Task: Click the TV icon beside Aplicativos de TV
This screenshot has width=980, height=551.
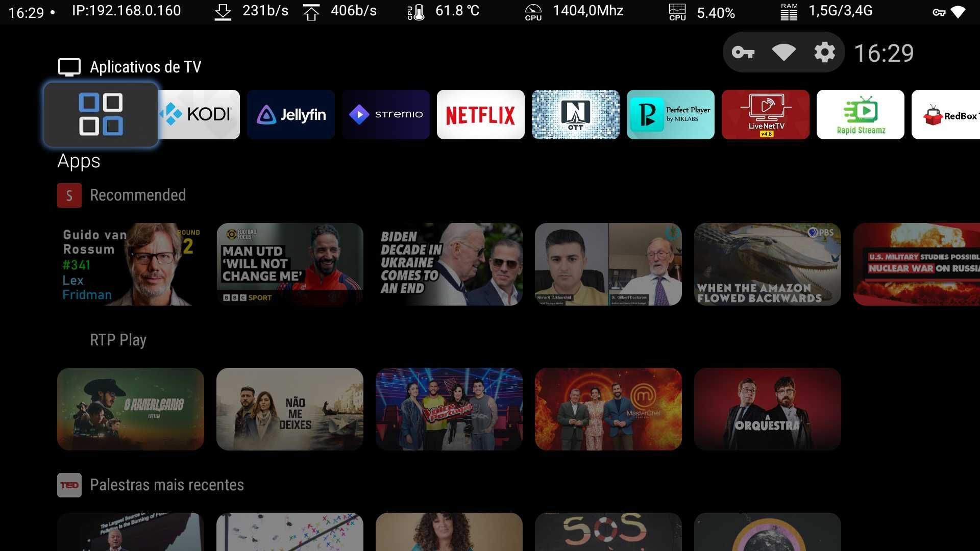Action: coord(69,67)
